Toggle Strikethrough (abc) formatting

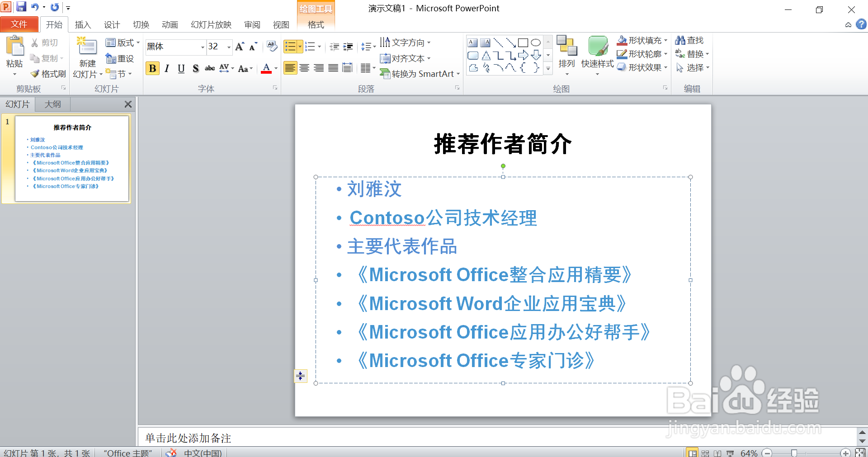[210, 68]
